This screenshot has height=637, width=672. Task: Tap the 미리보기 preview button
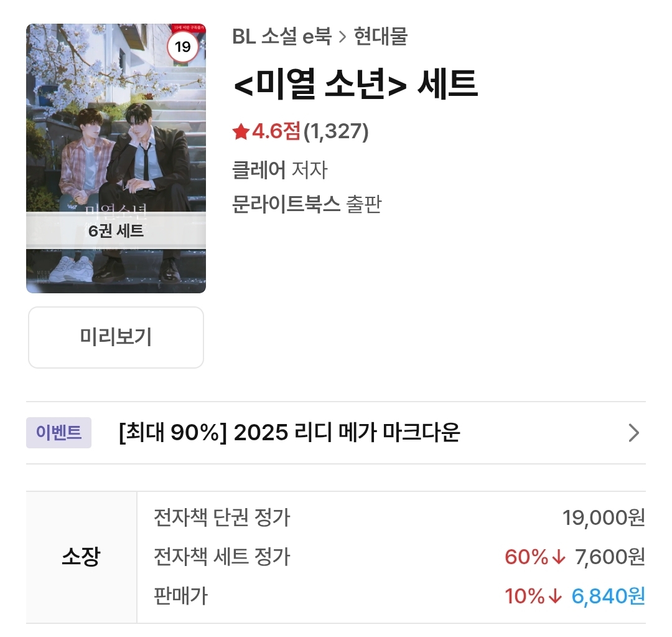(116, 337)
